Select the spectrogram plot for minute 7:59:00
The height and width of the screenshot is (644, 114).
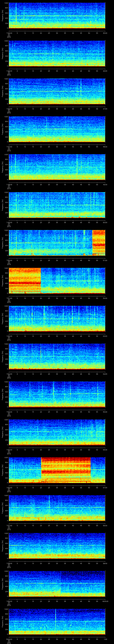coord(57,584)
